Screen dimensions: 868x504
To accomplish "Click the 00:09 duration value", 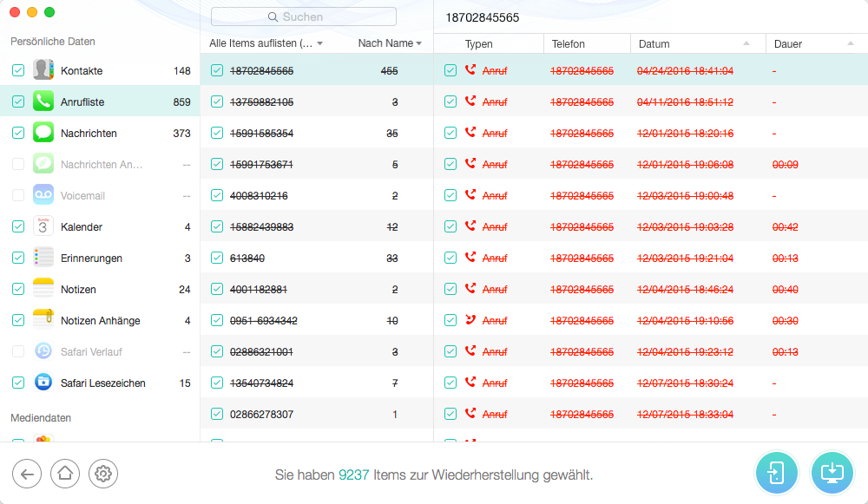I will [x=785, y=164].
